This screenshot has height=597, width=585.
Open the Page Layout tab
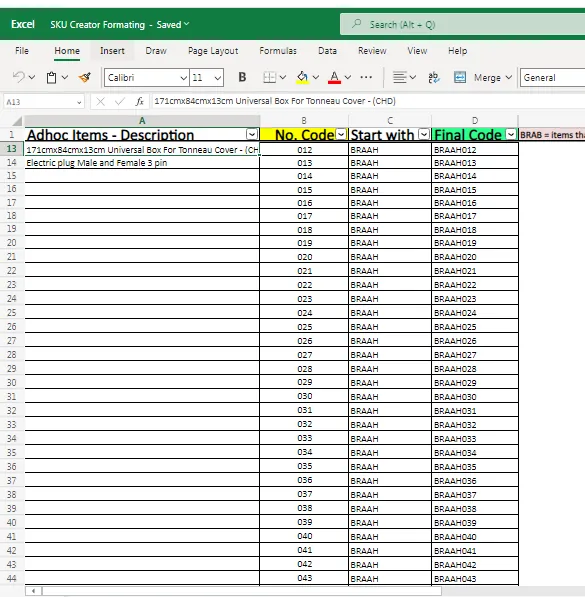pos(213,51)
